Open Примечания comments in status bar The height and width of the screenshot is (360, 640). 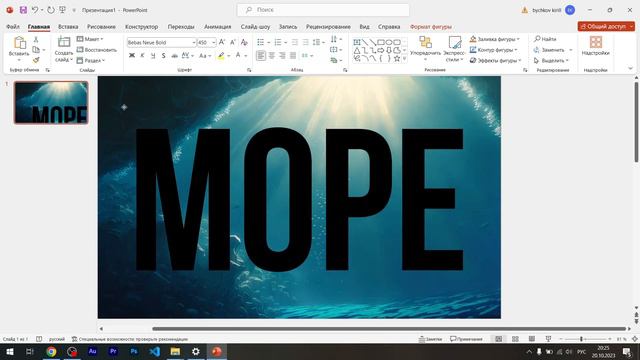pos(466,339)
